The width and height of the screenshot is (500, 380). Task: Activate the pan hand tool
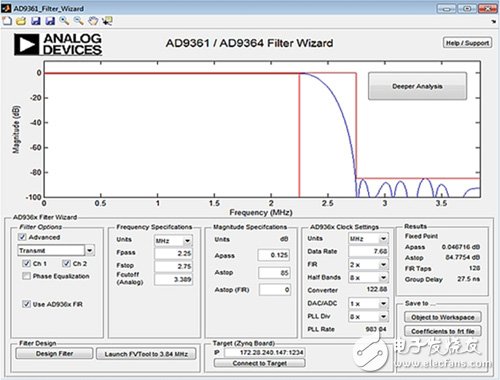tap(93, 21)
